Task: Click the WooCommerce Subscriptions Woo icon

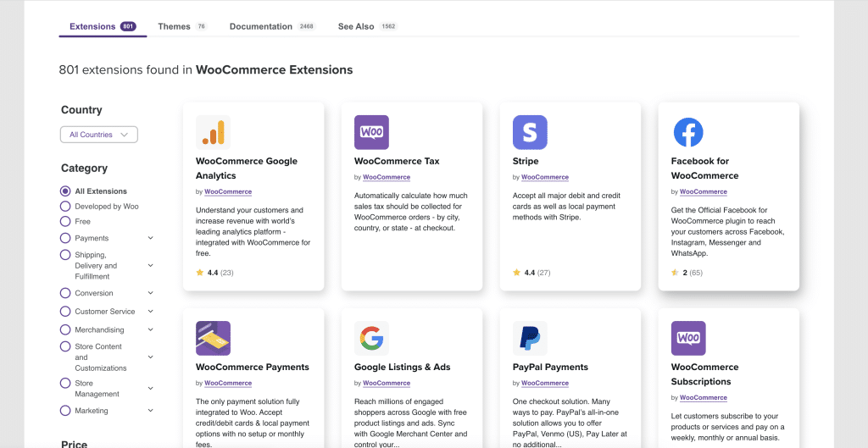Action: pyautogui.click(x=688, y=338)
